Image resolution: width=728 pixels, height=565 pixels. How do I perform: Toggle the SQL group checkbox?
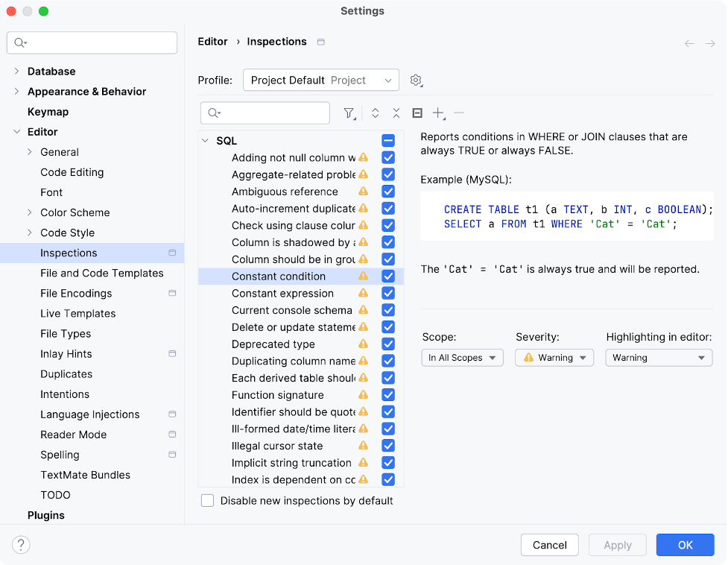coord(387,140)
